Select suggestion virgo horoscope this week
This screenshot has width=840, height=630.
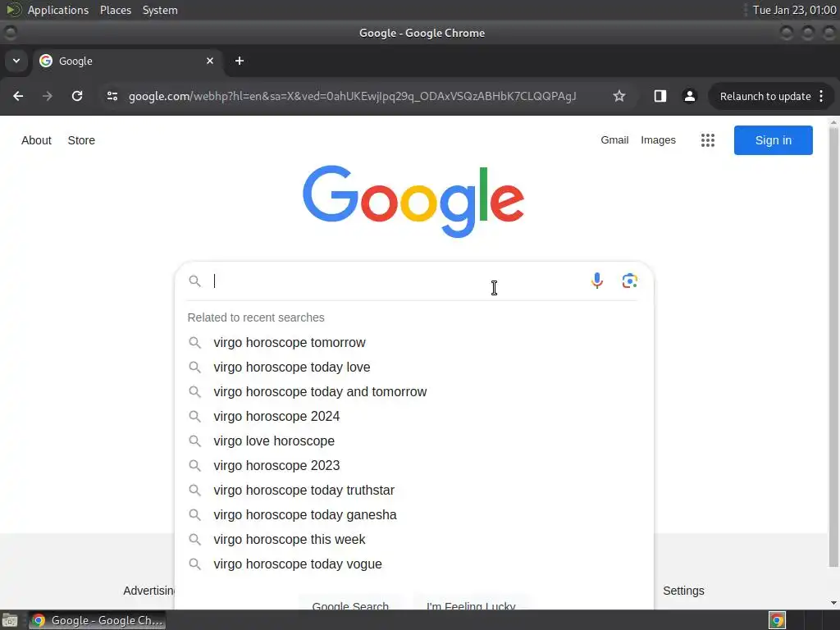click(413, 540)
